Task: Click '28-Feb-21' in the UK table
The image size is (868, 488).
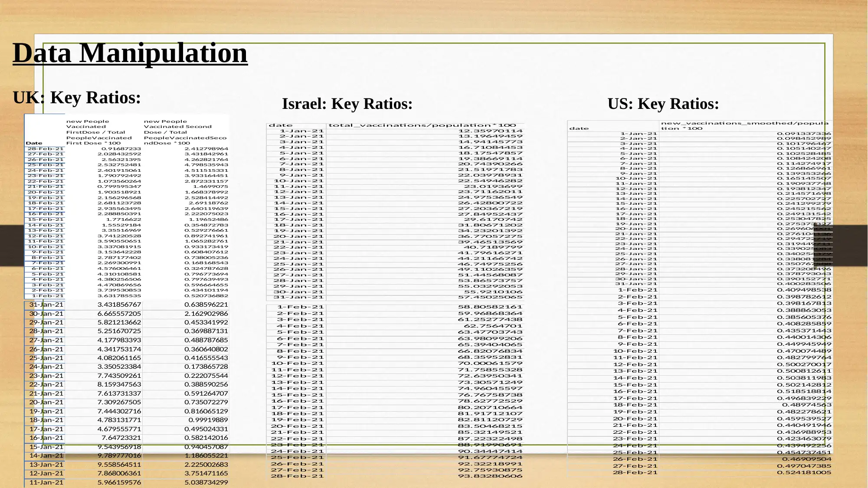Action: click(45, 149)
